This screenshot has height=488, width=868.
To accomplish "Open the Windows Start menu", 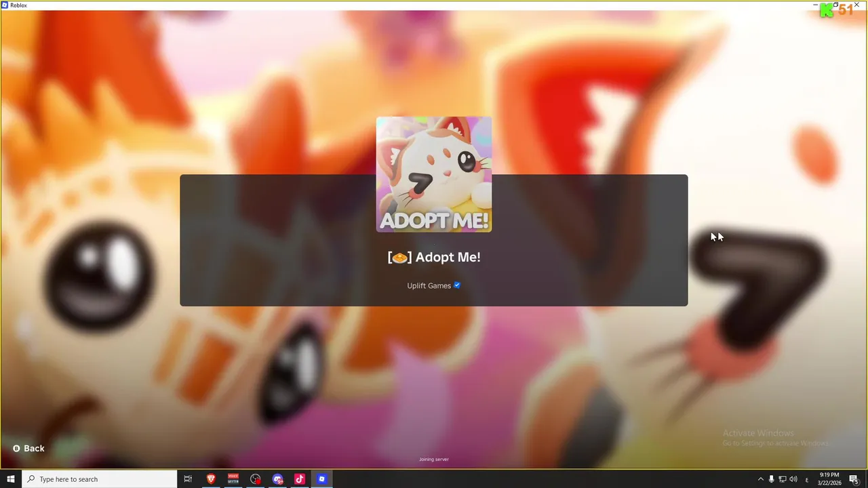I will (x=11, y=479).
